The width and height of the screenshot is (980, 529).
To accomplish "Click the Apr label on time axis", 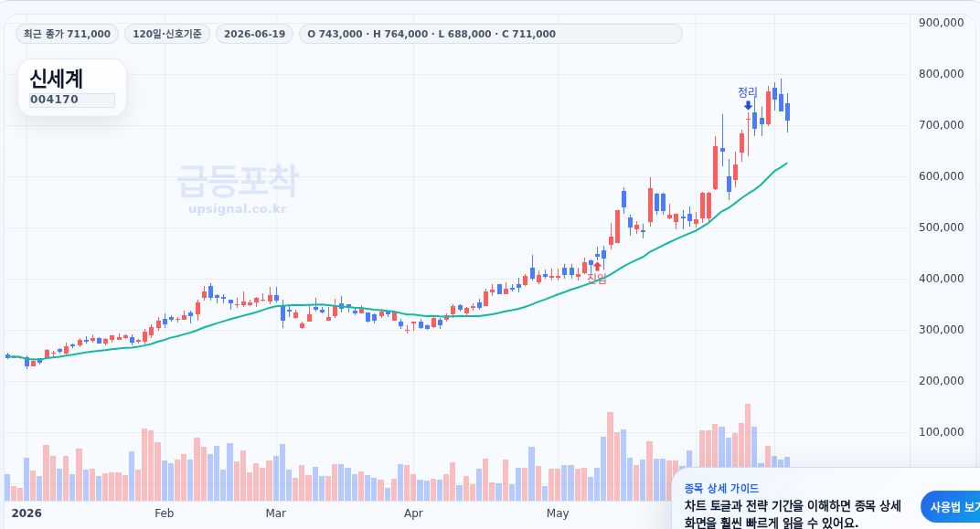I will coord(413,513).
